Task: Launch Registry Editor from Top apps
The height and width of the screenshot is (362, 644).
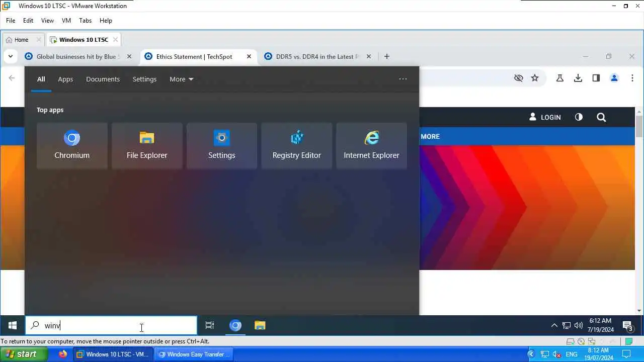Action: coord(297,146)
